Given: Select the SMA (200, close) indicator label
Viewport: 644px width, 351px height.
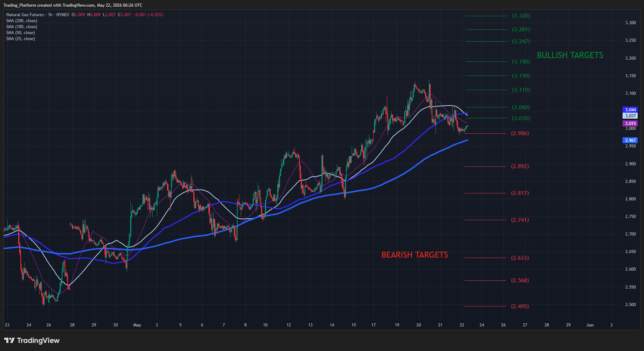Looking at the screenshot, I should 21,21.
